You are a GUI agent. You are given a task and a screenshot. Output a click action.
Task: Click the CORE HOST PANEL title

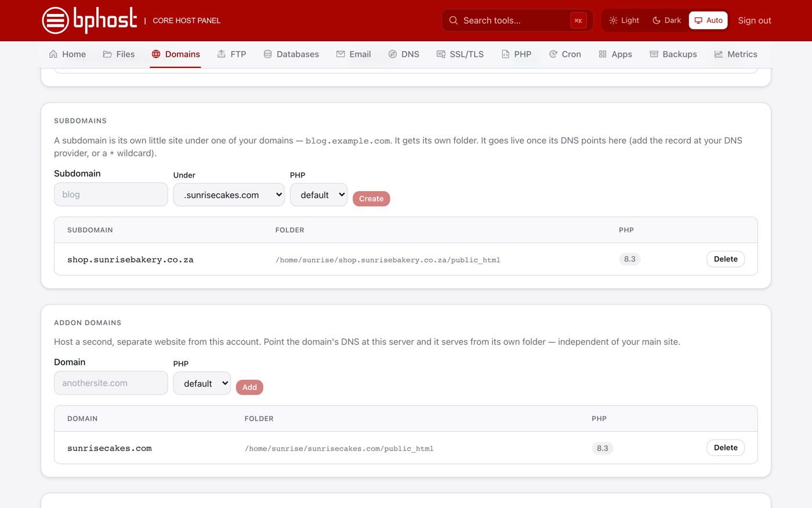pyautogui.click(x=186, y=20)
